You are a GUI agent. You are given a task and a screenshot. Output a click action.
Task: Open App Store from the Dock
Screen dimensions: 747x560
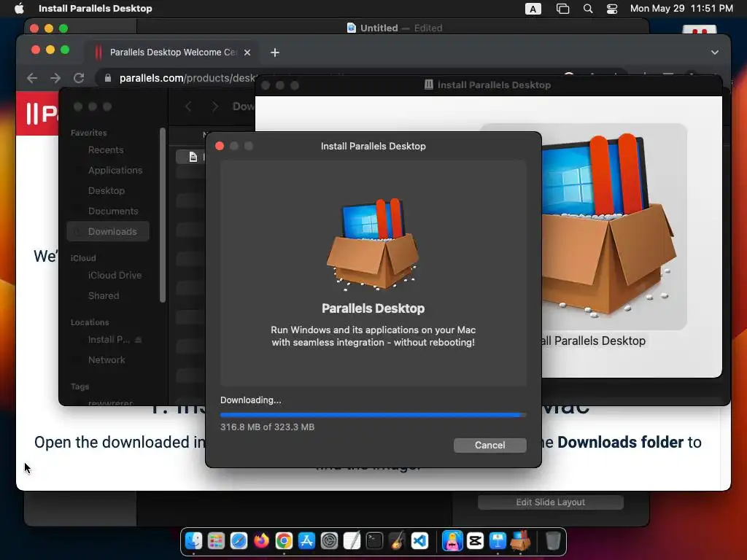click(x=306, y=541)
